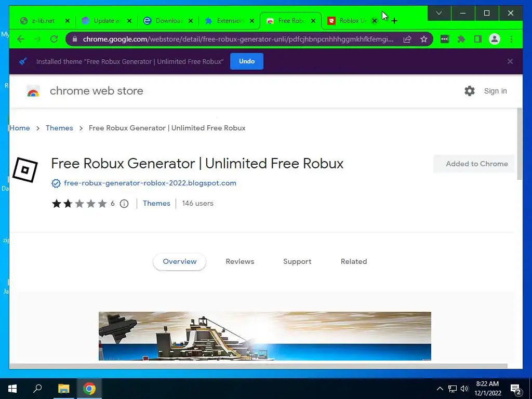
Task: Go to Home in the breadcrumb
Action: pos(20,128)
